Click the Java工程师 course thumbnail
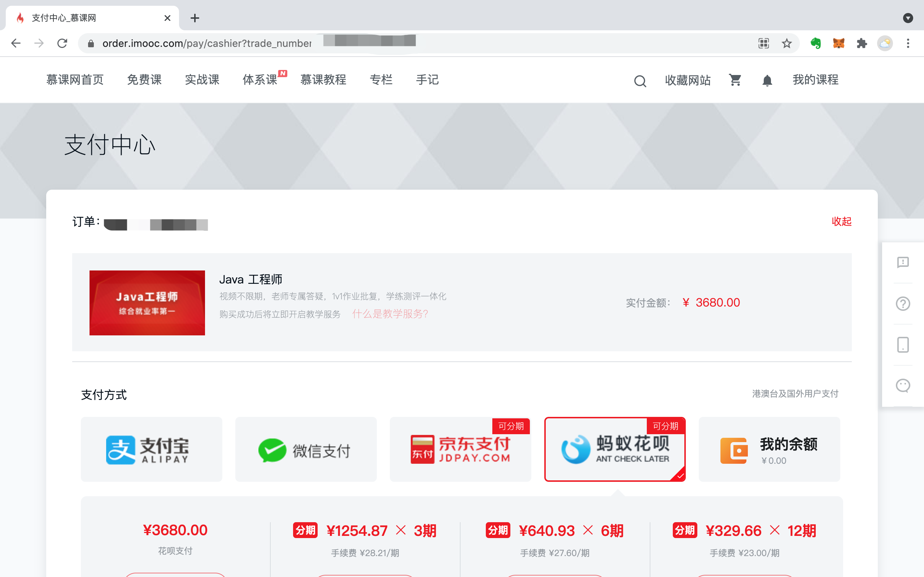The width and height of the screenshot is (924, 577). pyautogui.click(x=147, y=303)
